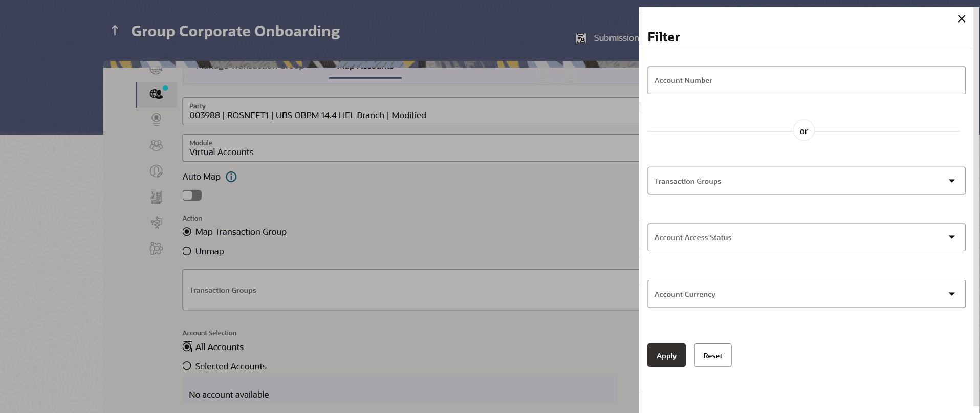This screenshot has height=413, width=980.
Task: Click the workflow diagram sidebar icon
Action: point(156,223)
